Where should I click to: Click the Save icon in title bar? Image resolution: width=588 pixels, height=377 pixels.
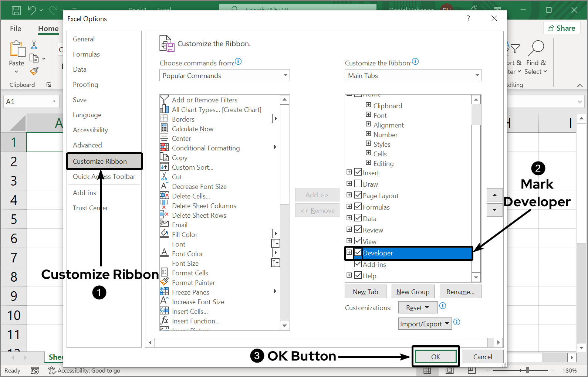tap(16, 10)
